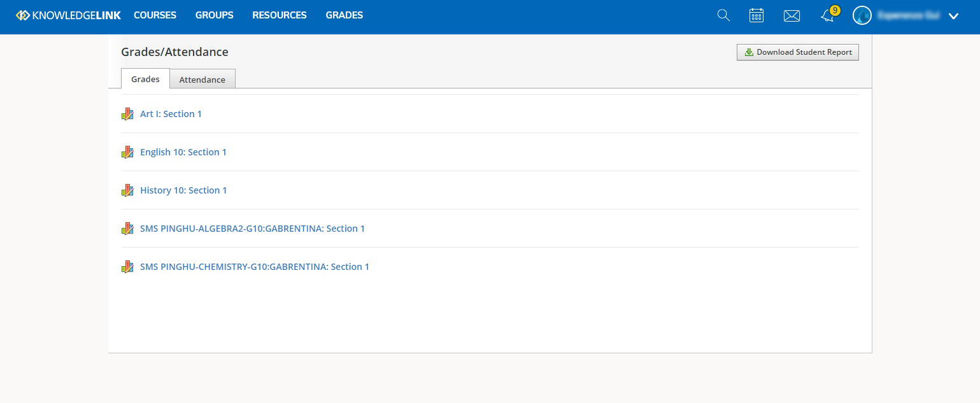Open the COURSES menu
The height and width of the screenshot is (403, 980).
coord(155,15)
